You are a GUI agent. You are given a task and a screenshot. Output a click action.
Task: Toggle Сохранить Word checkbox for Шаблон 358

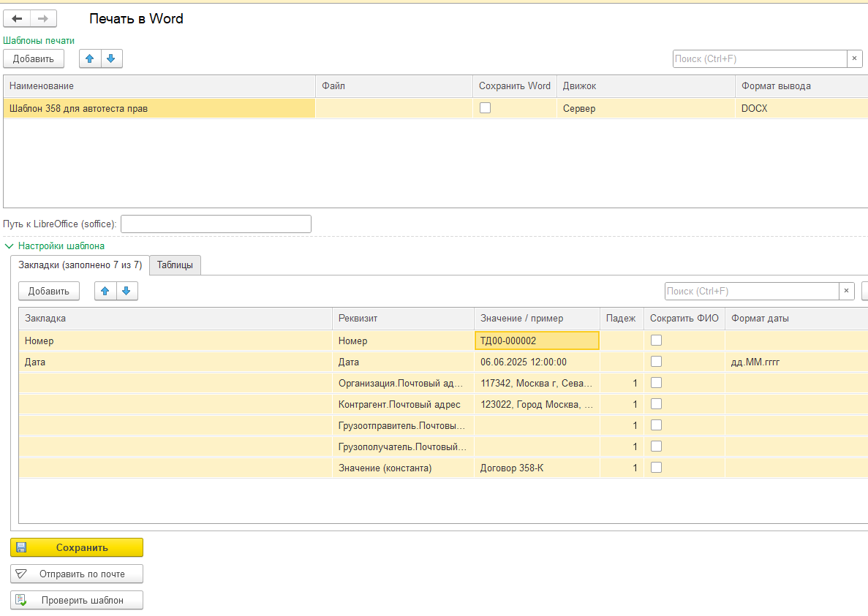click(485, 108)
